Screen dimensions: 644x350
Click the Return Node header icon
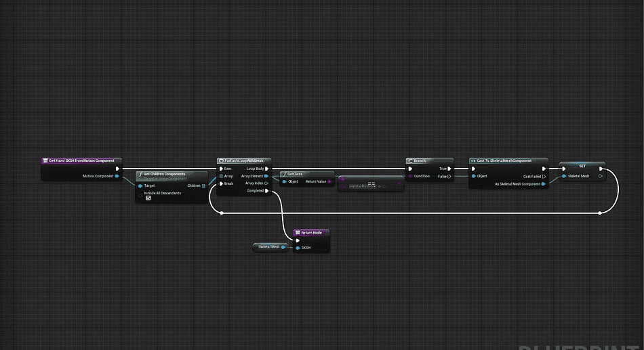298,233
